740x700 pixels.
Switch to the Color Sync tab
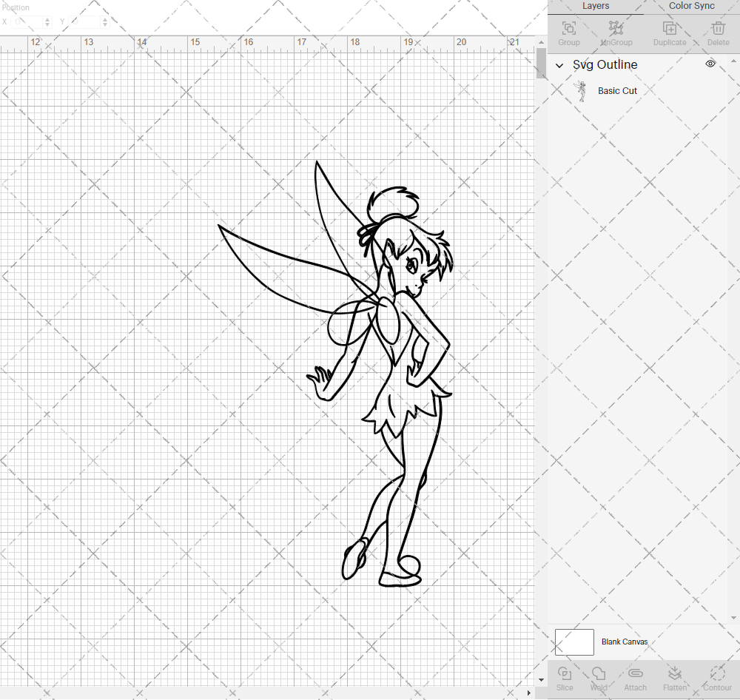692,6
